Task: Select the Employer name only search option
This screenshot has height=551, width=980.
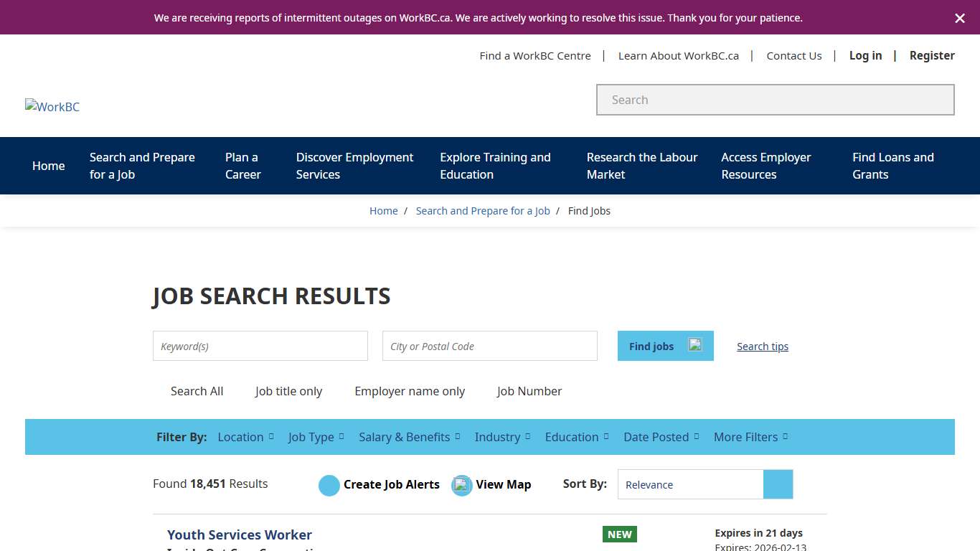Action: coord(410,391)
